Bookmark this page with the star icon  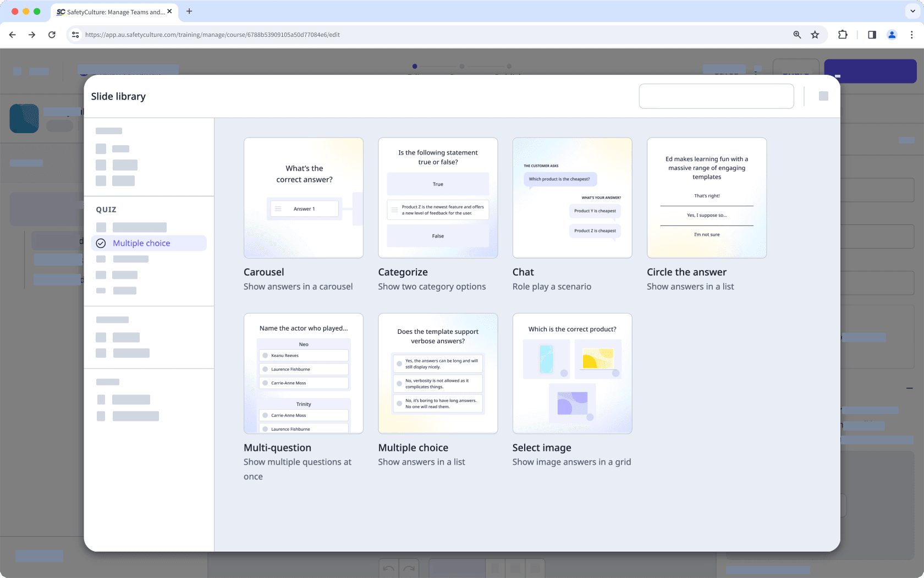pos(815,34)
